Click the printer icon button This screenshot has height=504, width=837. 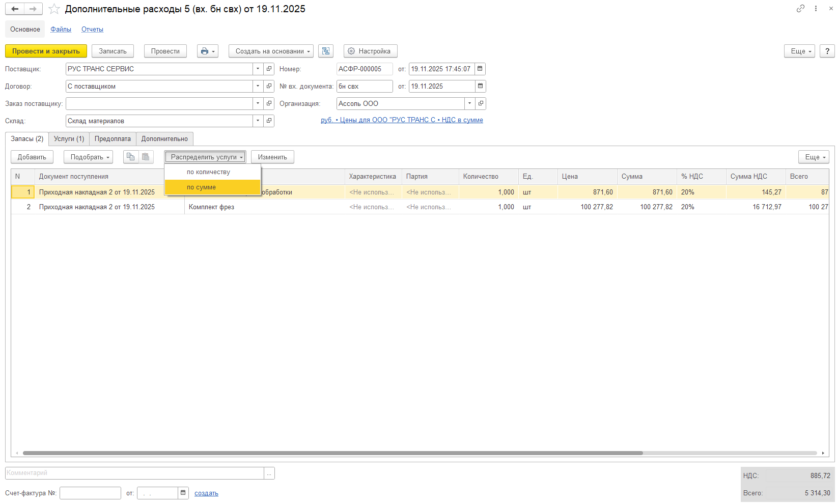[x=207, y=51]
